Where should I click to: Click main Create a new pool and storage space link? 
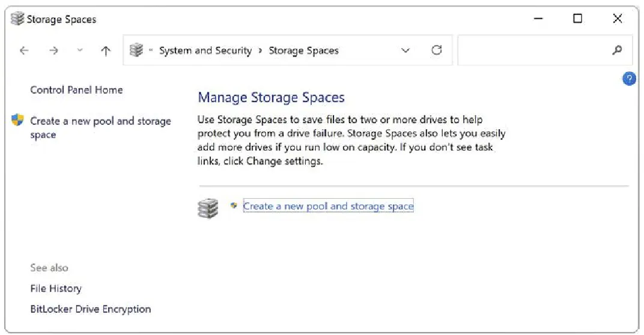[x=328, y=207]
